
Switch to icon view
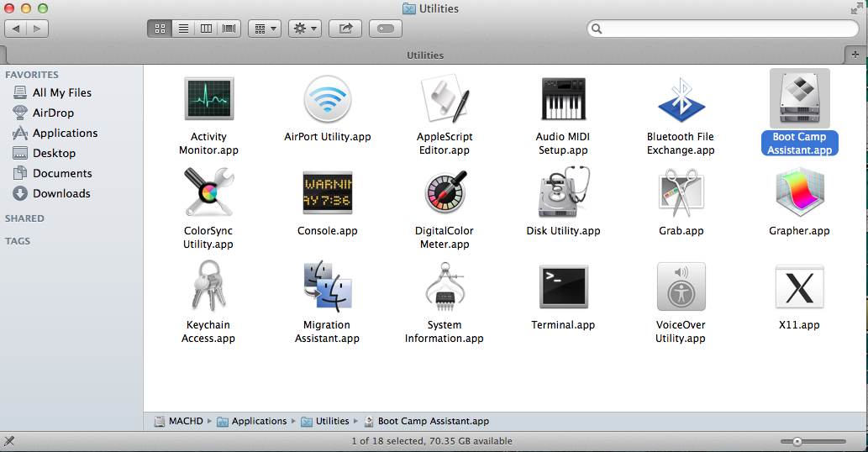click(160, 29)
